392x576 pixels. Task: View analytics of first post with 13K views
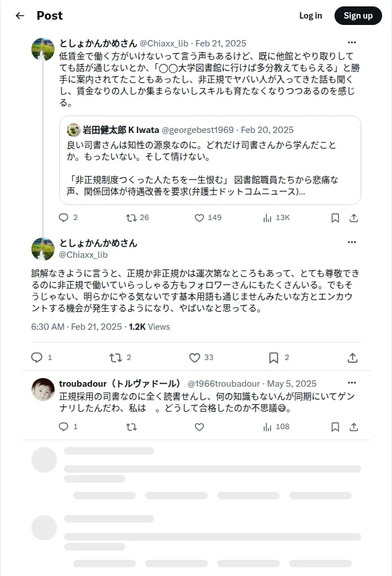(x=276, y=218)
